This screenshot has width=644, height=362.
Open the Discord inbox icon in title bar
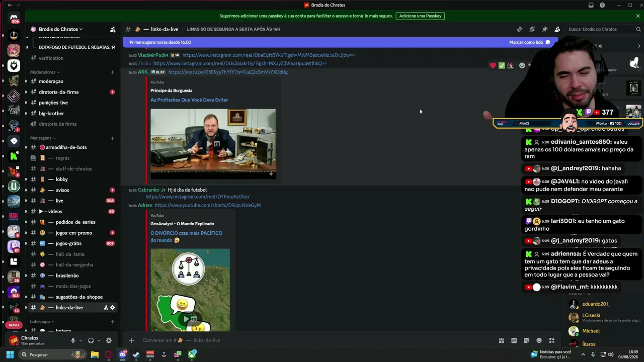click(x=591, y=5)
